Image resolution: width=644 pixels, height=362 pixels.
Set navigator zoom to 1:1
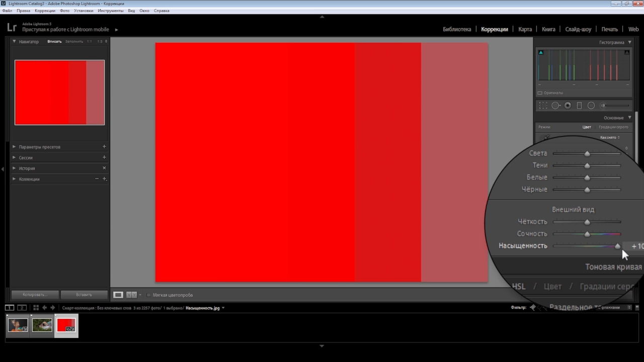pyautogui.click(x=90, y=42)
